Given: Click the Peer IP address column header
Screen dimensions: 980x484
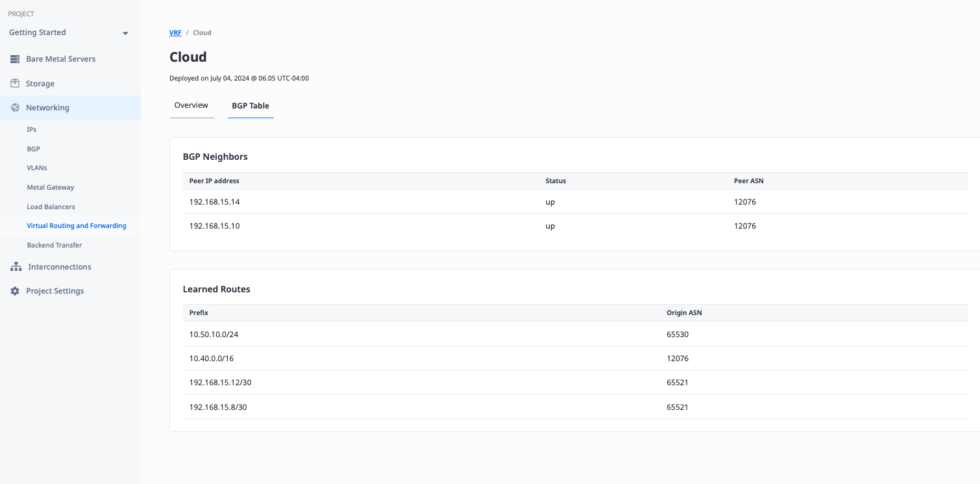Looking at the screenshot, I should click(x=214, y=181).
